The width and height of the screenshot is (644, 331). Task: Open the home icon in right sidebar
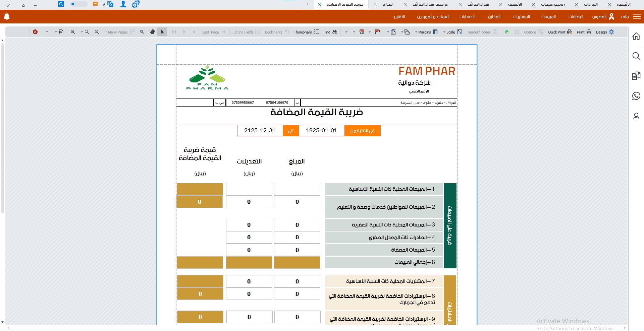(636, 36)
